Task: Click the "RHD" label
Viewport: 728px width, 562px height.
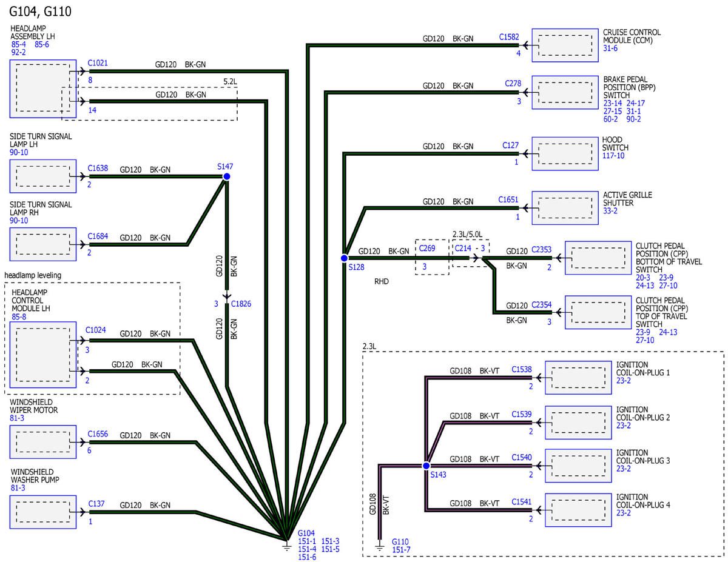Action: (382, 281)
